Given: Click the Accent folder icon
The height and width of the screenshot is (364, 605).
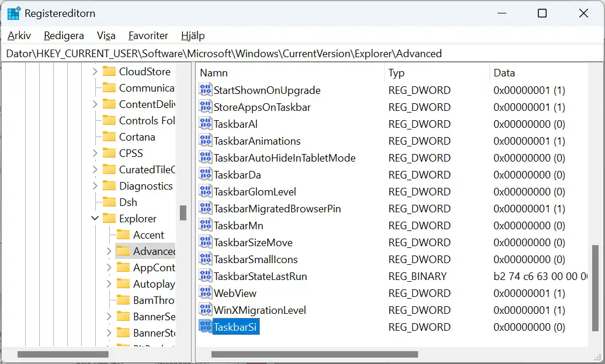Looking at the screenshot, I should tap(123, 235).
